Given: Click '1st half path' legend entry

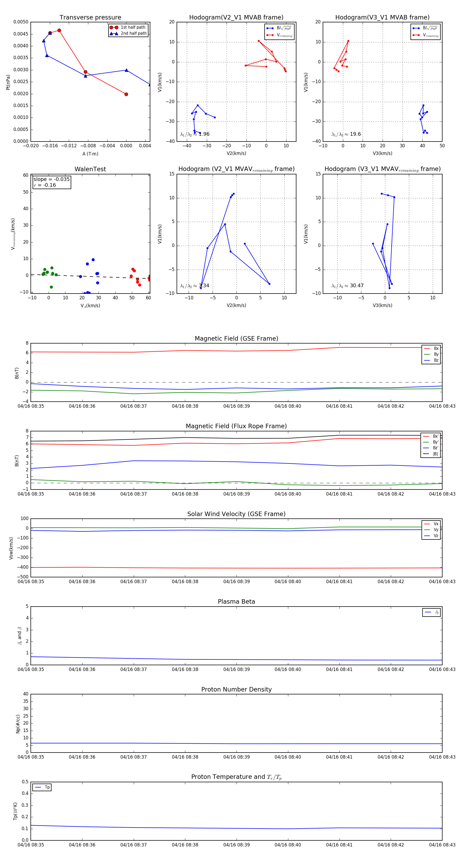Looking at the screenshot, I should [128, 27].
